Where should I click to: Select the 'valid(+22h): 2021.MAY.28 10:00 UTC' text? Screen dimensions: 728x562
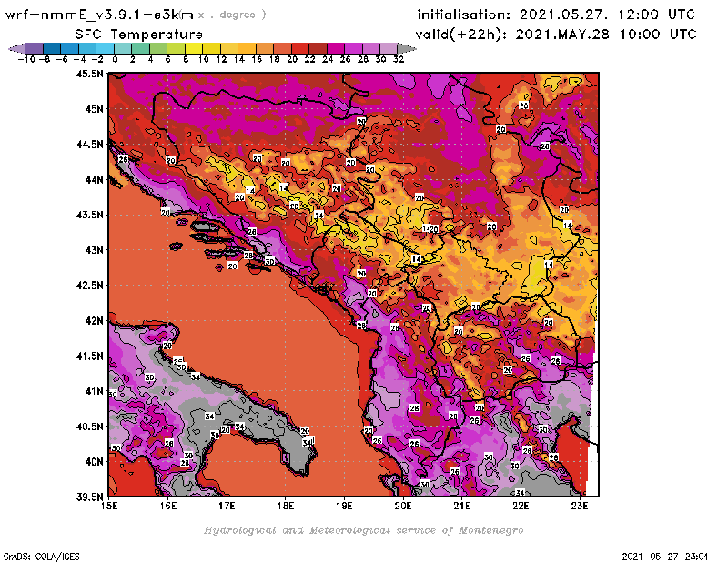(556, 35)
